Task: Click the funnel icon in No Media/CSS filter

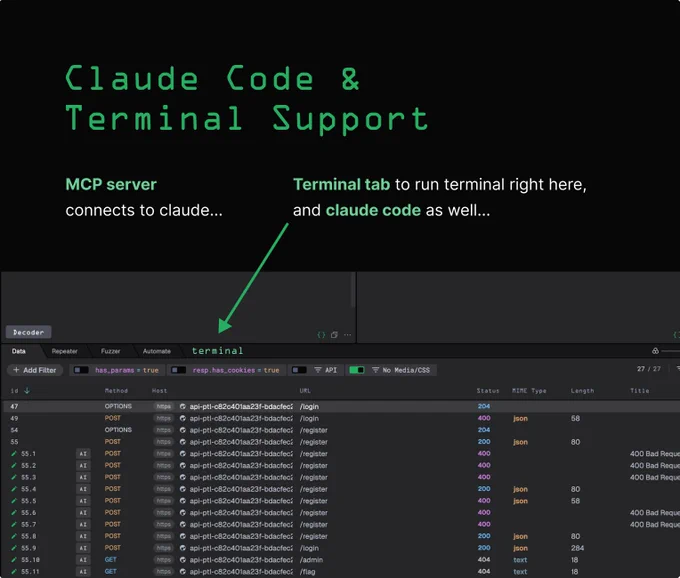Action: click(x=376, y=370)
